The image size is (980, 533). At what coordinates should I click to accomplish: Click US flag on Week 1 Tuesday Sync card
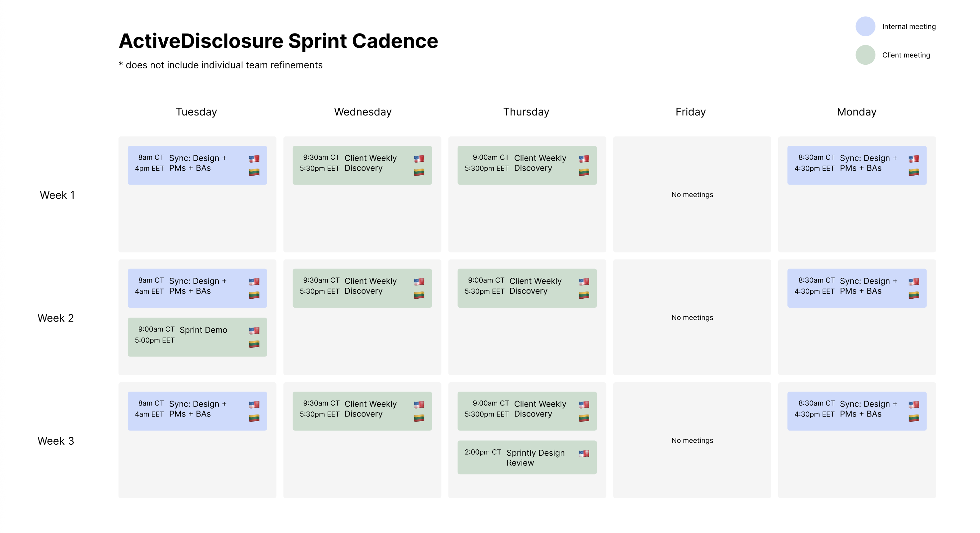(254, 159)
